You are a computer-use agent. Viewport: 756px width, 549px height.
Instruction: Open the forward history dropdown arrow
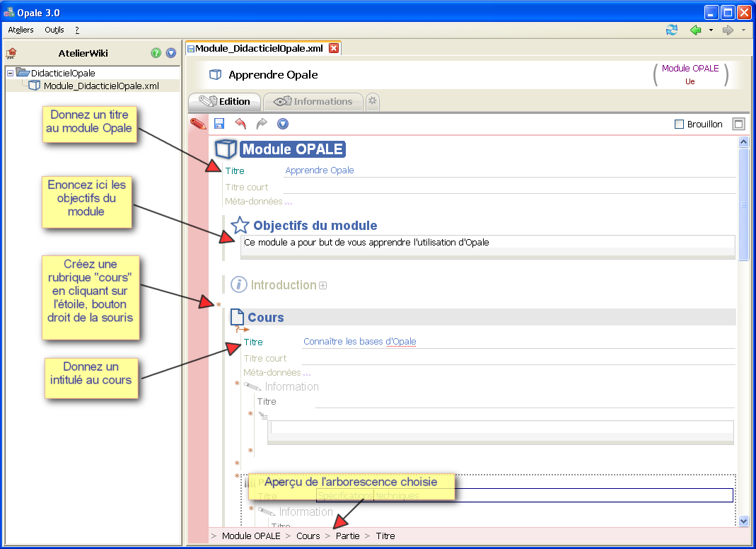743,30
